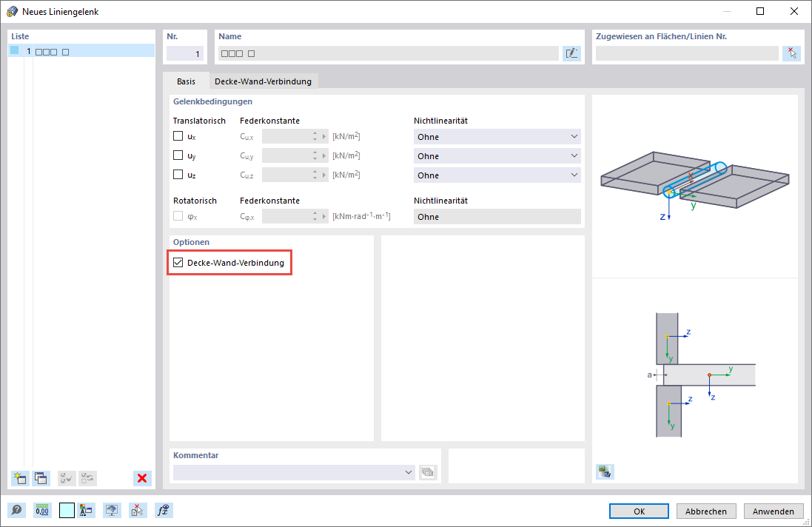Switch to the Basis tab

tap(186, 81)
